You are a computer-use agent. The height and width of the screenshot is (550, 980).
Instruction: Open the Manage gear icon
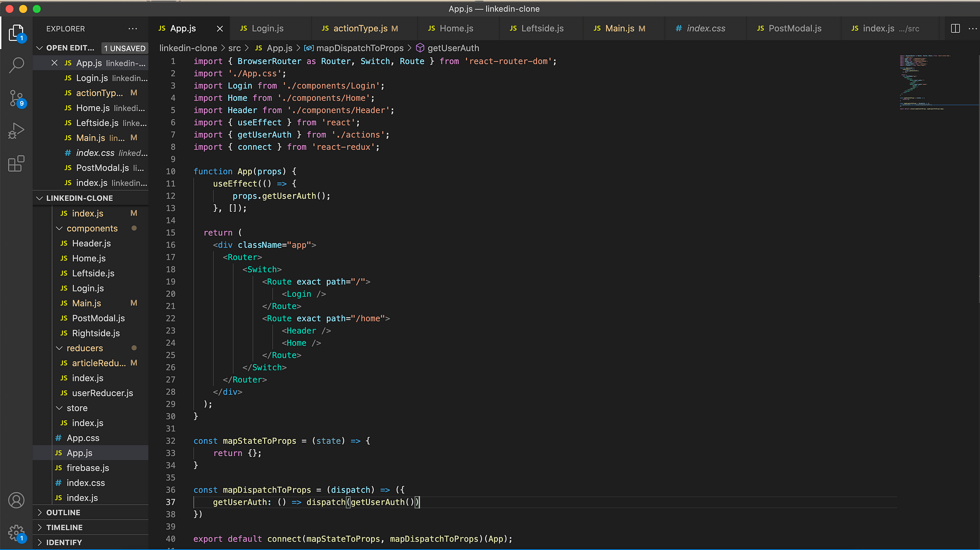click(16, 533)
